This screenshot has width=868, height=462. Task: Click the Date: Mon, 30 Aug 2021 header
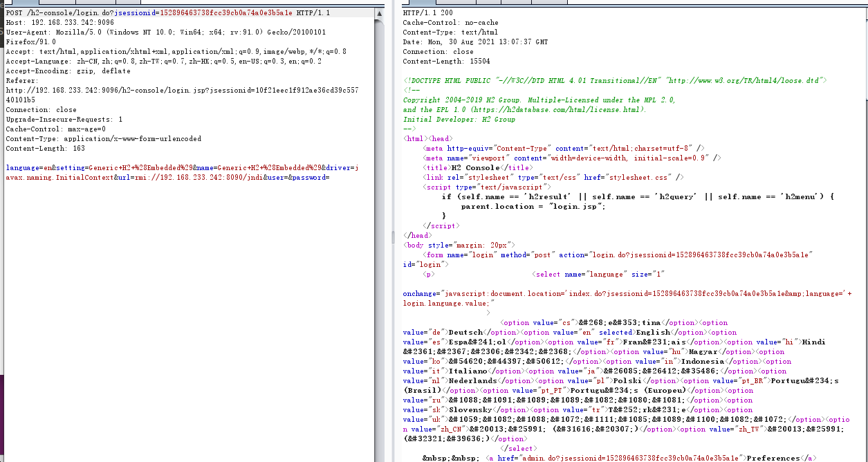(476, 42)
